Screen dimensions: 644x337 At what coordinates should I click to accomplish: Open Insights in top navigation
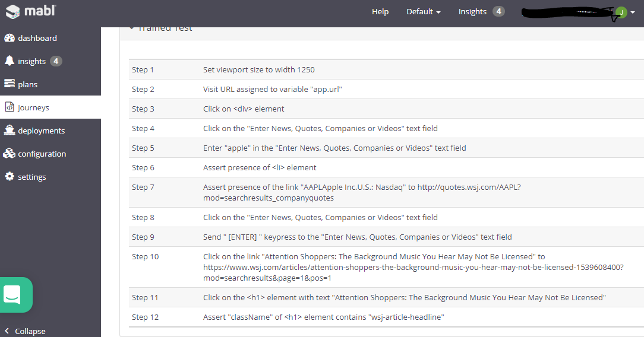tap(472, 11)
